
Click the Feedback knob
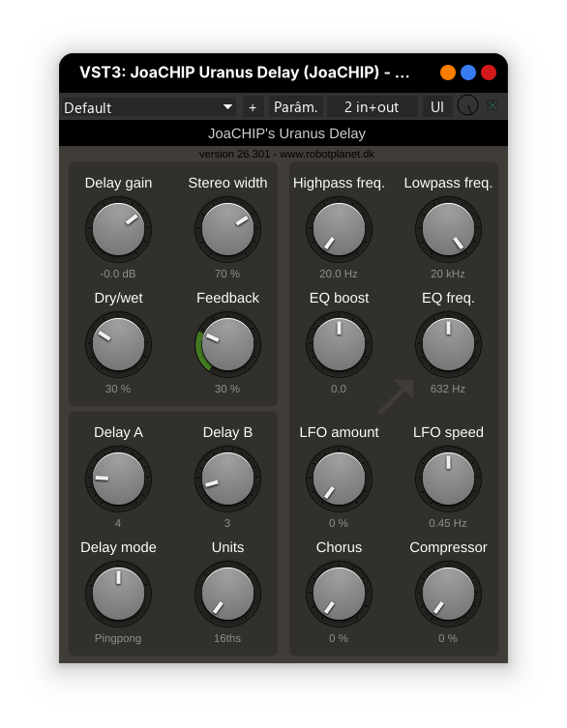click(x=227, y=344)
